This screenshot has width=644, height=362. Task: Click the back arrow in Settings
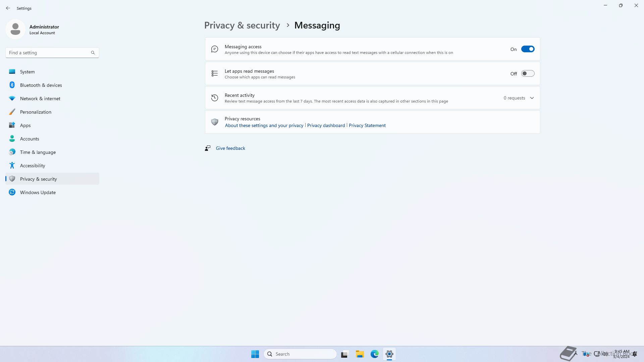click(8, 8)
